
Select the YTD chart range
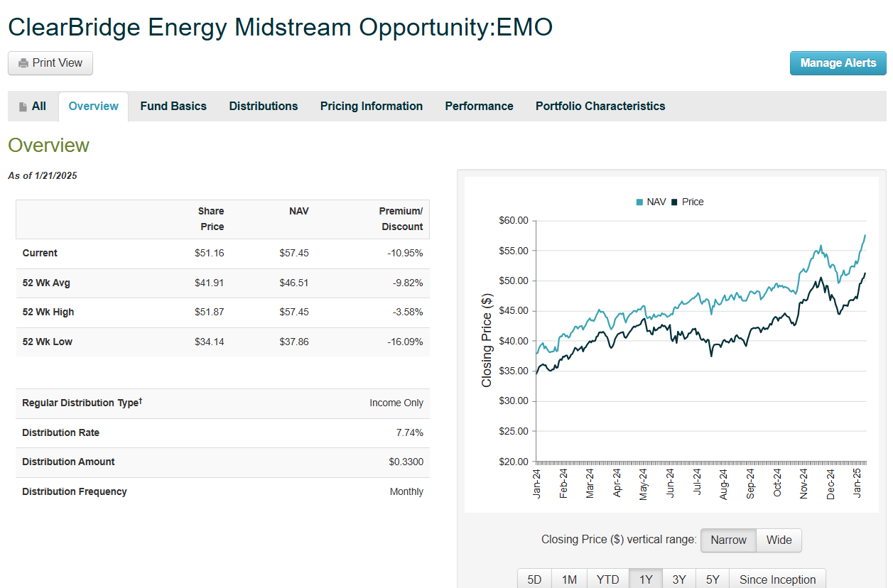(x=607, y=579)
